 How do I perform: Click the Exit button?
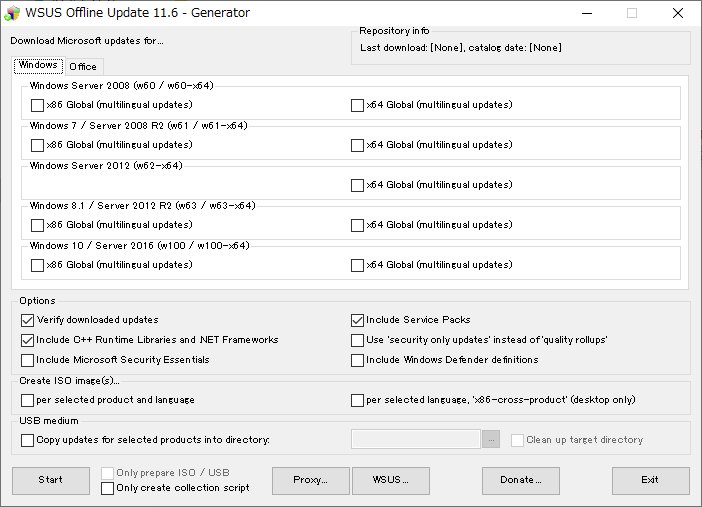(651, 480)
